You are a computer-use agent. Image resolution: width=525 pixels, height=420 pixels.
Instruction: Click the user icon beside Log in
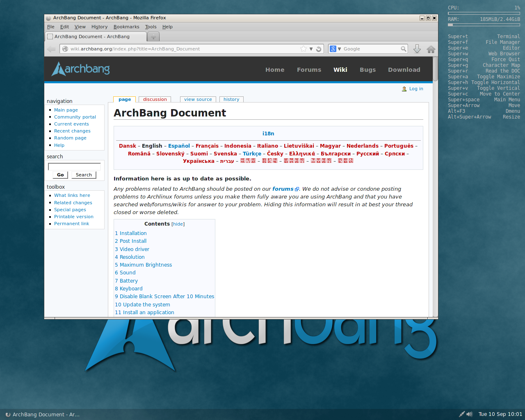pyautogui.click(x=404, y=89)
